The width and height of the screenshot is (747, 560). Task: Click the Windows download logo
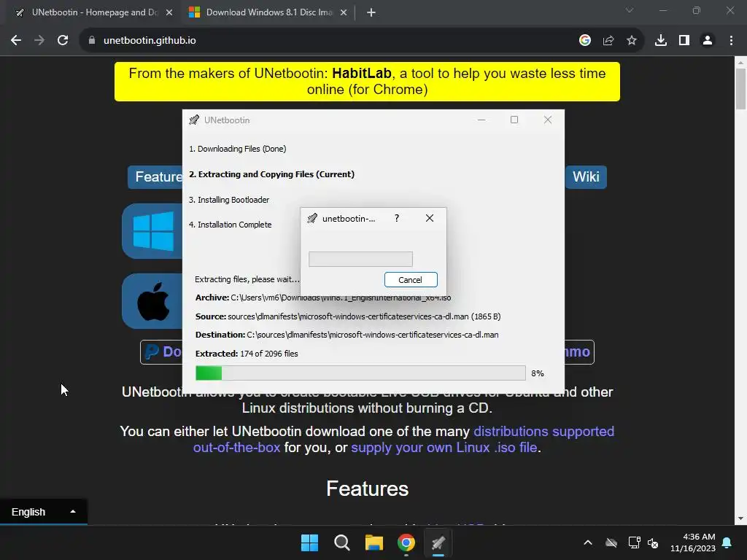pyautogui.click(x=152, y=231)
